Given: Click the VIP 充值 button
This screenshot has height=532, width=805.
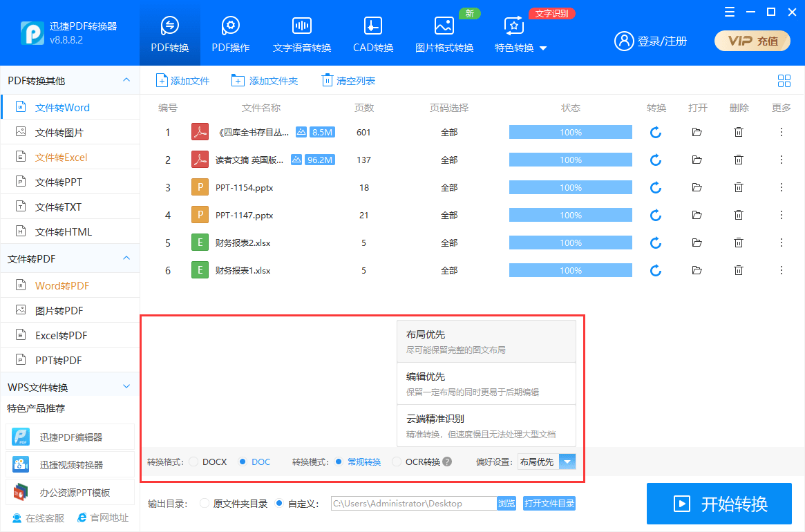Looking at the screenshot, I should coord(752,41).
